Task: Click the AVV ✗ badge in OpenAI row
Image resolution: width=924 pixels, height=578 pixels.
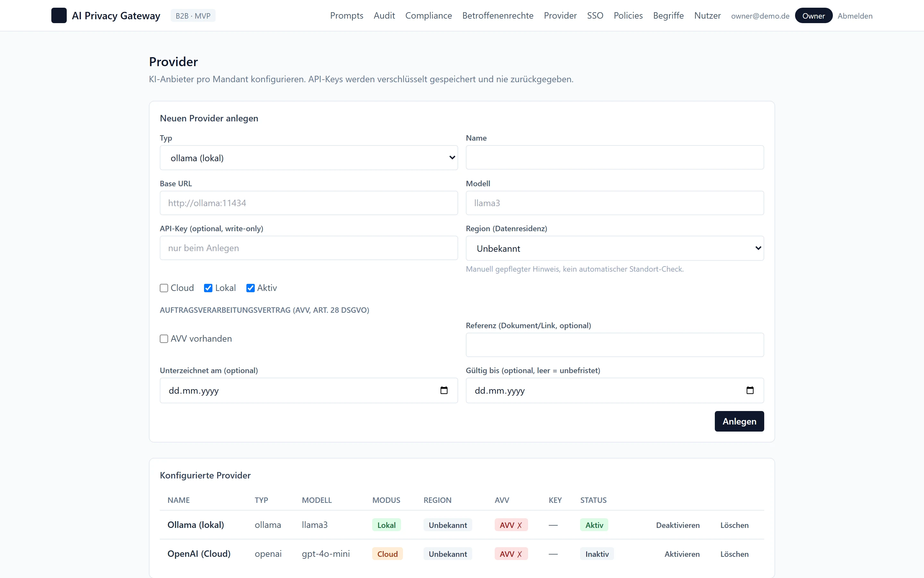Action: [511, 554]
